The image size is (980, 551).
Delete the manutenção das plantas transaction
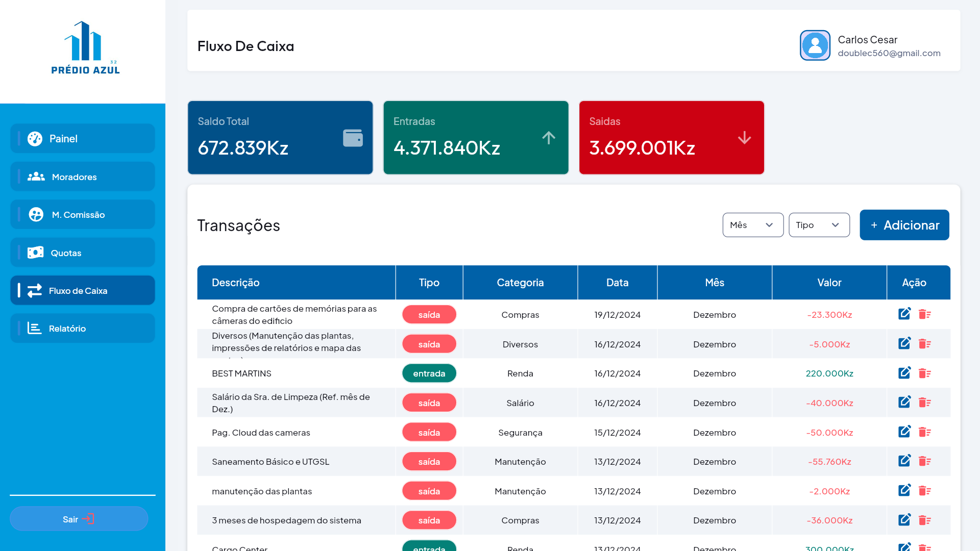coord(924,491)
